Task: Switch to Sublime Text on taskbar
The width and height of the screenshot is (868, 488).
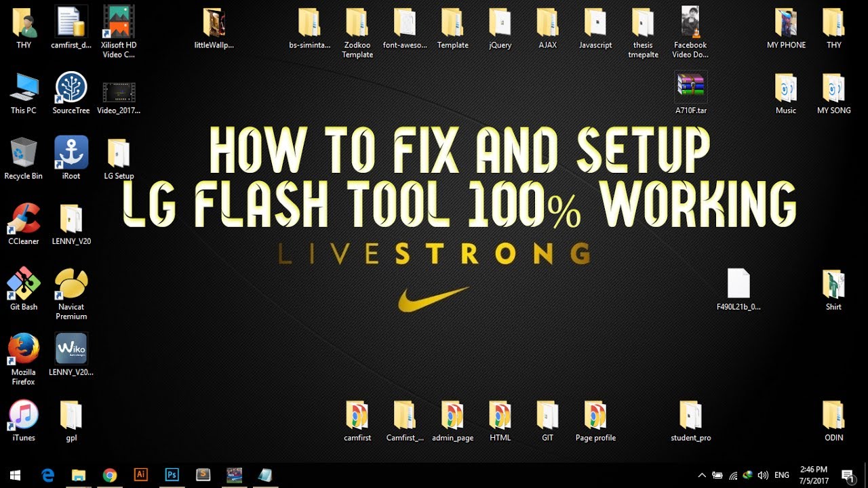Action: [x=203, y=475]
